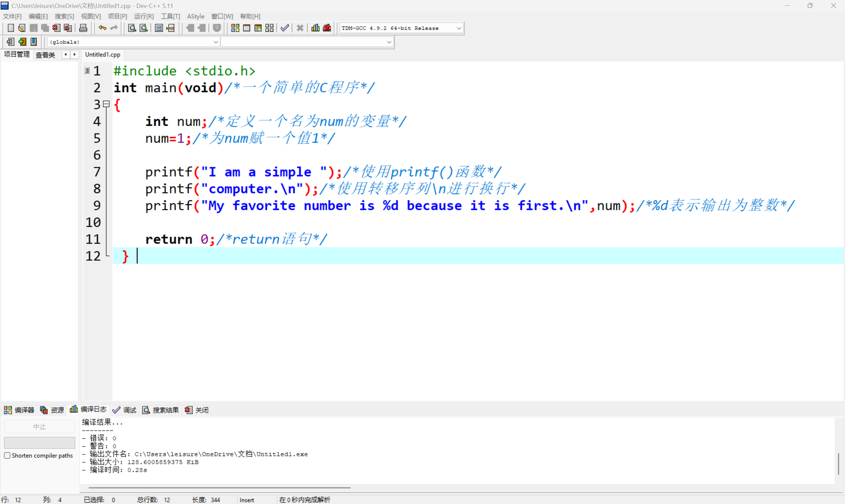845x504 pixels.
Task: Open the profiling analysis icon
Action: [315, 28]
